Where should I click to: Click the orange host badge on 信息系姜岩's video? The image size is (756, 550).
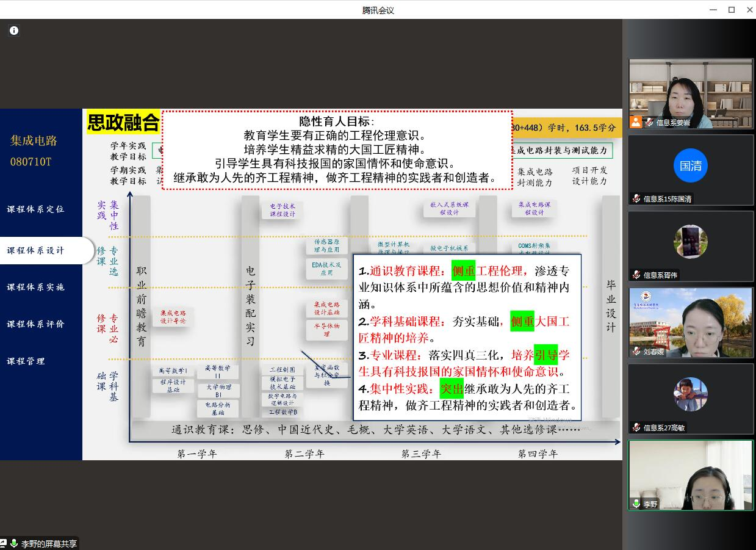(x=636, y=121)
